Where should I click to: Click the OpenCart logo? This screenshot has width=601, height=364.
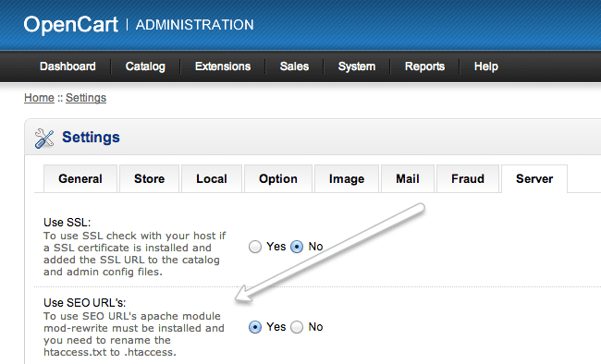(71, 25)
